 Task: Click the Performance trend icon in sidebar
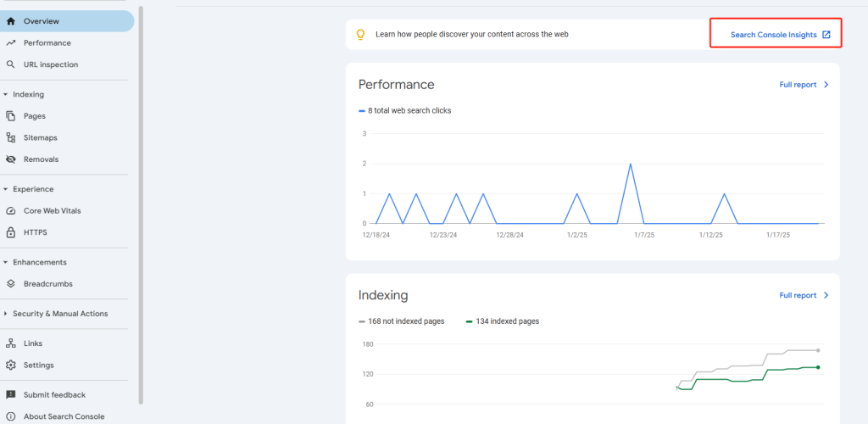pos(11,42)
